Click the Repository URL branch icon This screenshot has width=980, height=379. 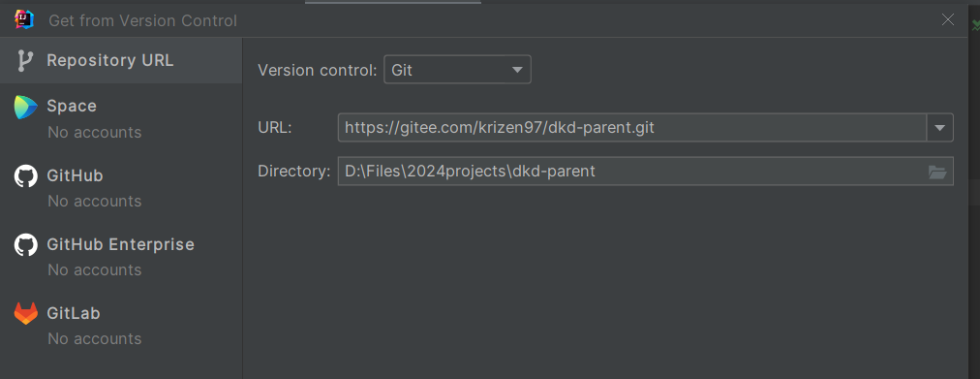pyautogui.click(x=25, y=61)
